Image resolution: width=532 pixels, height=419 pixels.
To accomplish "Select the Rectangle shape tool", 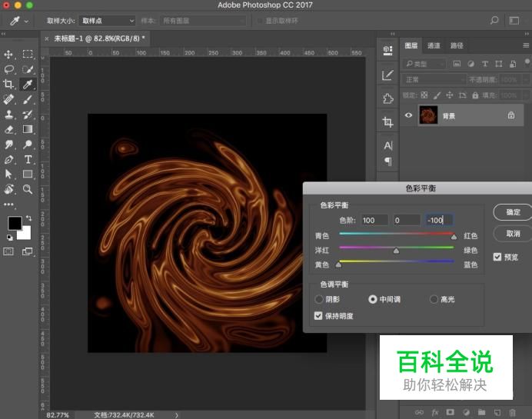I will tap(28, 174).
